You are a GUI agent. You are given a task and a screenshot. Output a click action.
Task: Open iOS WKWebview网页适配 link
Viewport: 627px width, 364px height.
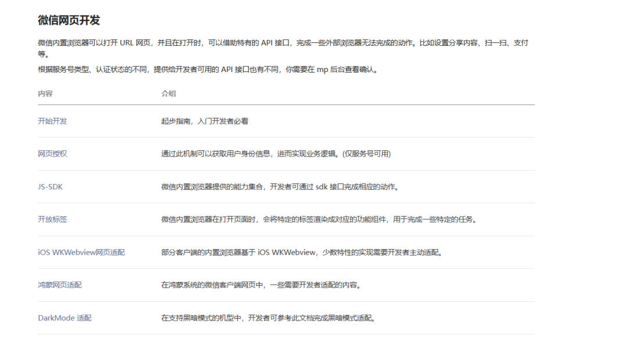[x=81, y=253]
